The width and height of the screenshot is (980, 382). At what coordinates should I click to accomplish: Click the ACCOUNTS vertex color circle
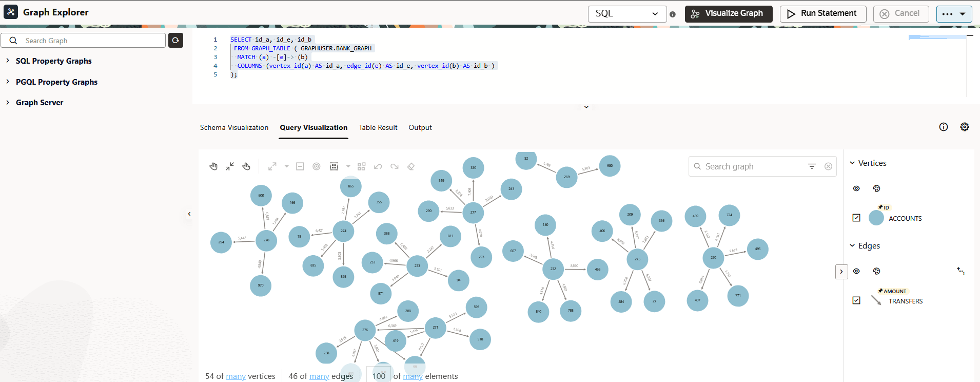[x=876, y=218]
